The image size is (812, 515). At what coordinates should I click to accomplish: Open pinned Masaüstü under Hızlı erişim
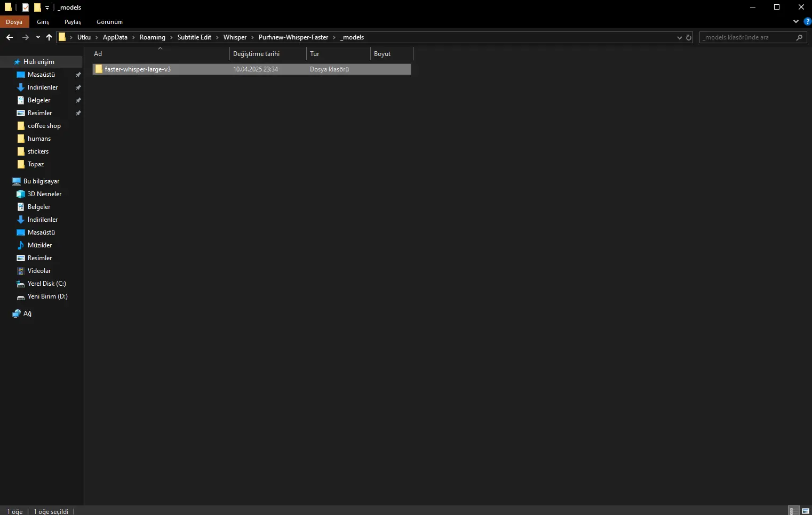point(41,75)
